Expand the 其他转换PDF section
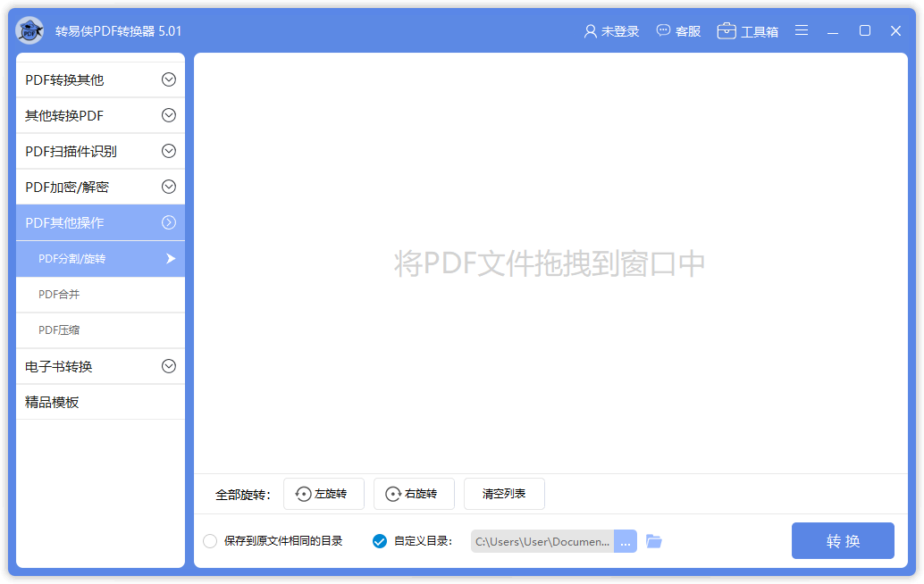924x584 pixels. (x=100, y=115)
